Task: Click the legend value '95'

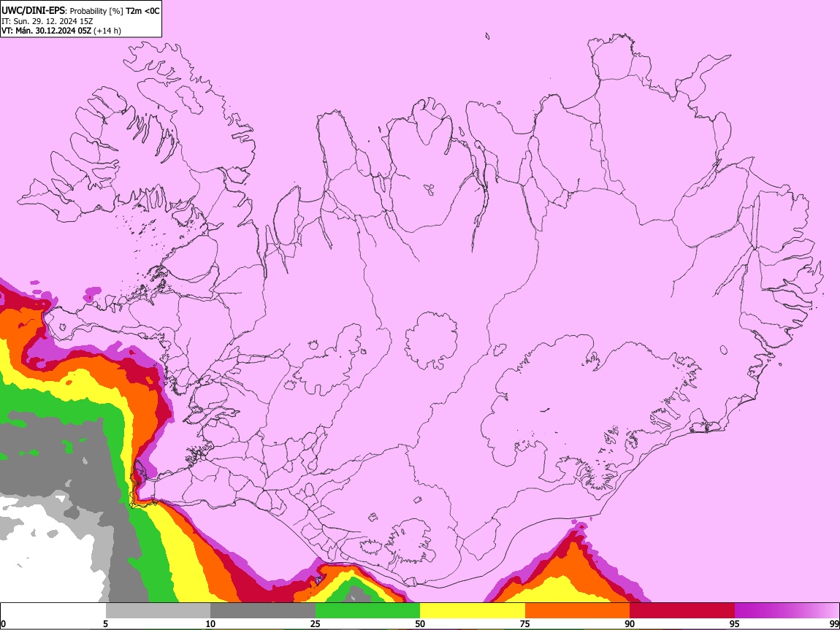Action: coord(735,623)
